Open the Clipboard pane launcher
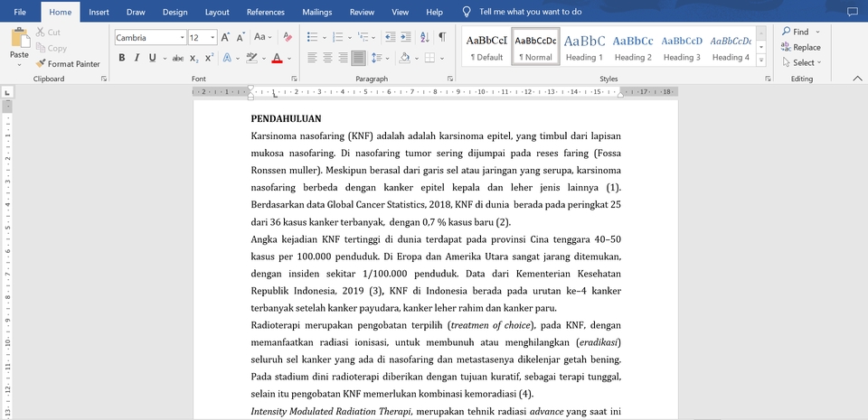 click(103, 79)
